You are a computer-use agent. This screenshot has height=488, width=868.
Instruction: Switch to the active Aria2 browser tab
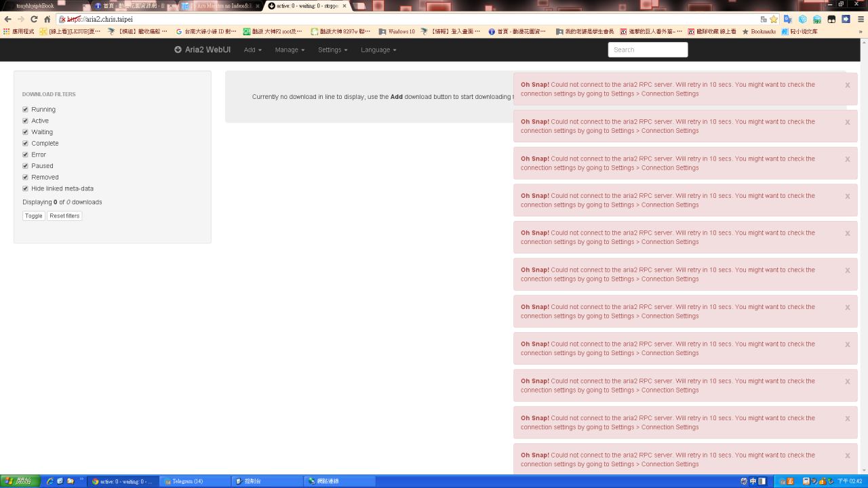[x=307, y=5]
